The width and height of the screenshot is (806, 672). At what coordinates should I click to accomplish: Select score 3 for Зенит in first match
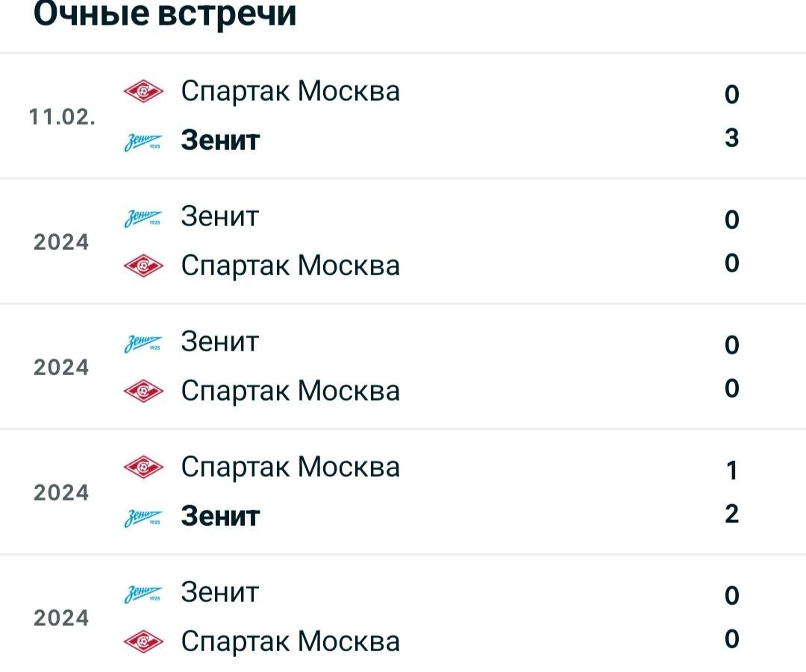[732, 138]
